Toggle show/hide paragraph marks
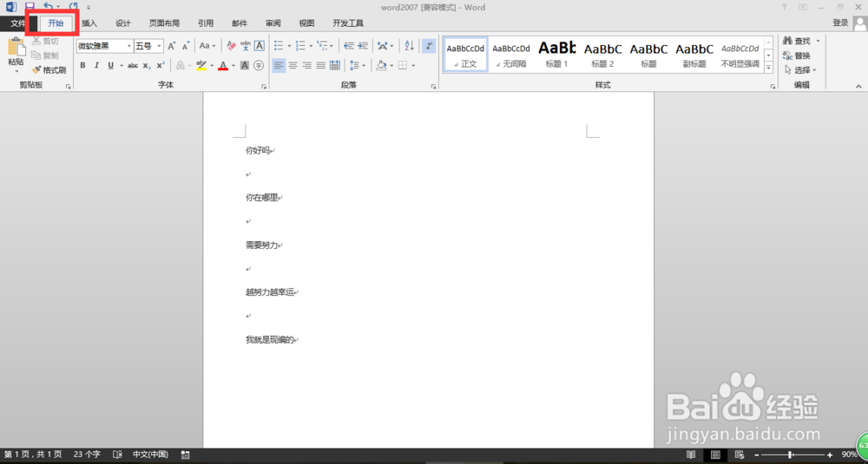Viewport: 868px width, 464px height. [x=429, y=46]
